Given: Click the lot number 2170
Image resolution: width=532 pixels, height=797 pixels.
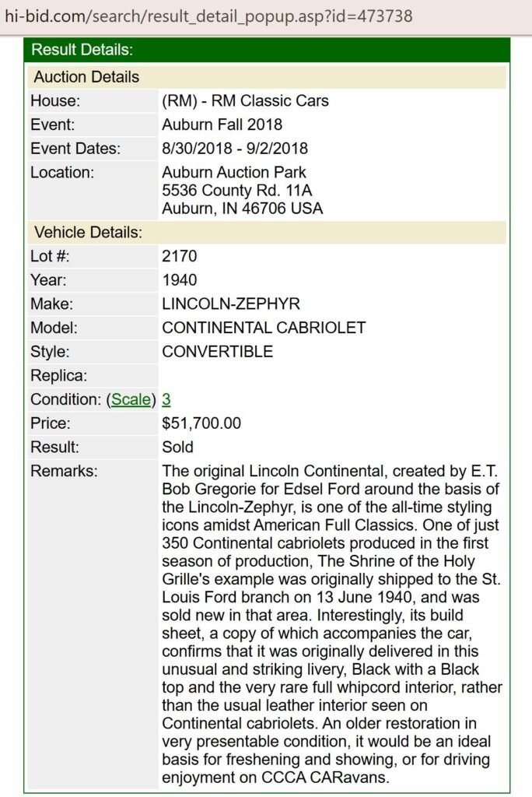Looking at the screenshot, I should (180, 256).
